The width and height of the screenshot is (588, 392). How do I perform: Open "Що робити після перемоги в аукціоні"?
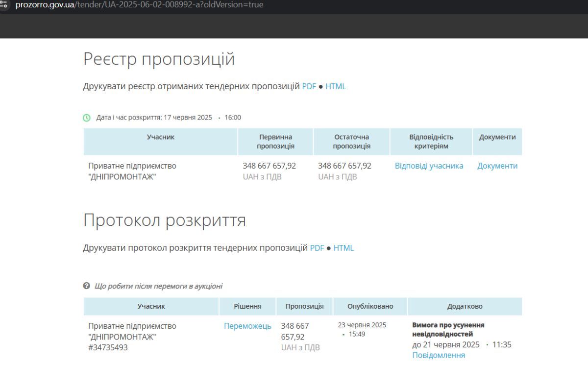point(158,286)
